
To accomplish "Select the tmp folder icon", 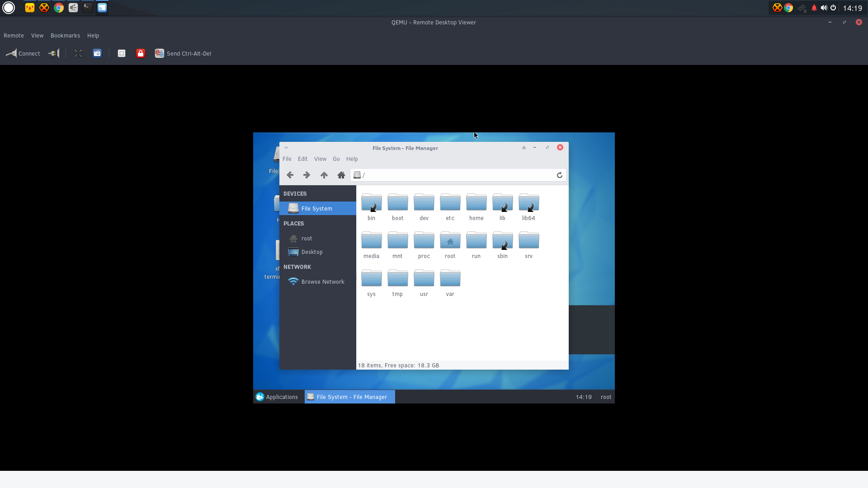I will [x=398, y=278].
